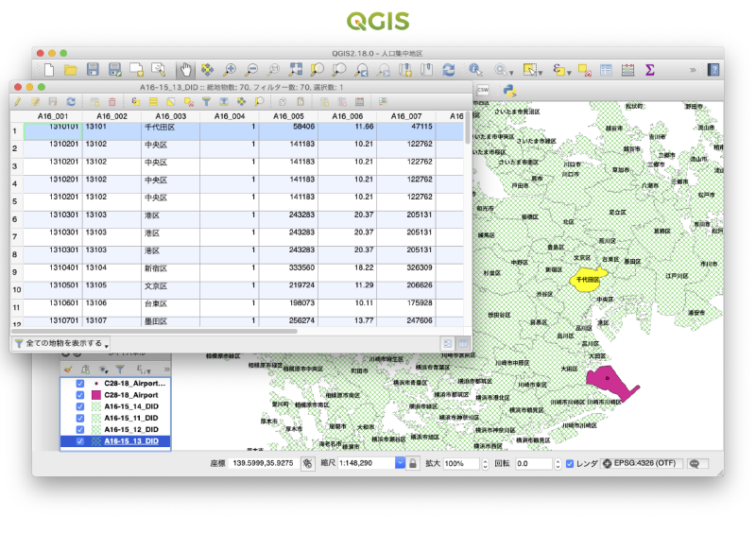Viewport: 756px width, 534px height.
Task: Open the new print composer icon
Action: pos(136,70)
